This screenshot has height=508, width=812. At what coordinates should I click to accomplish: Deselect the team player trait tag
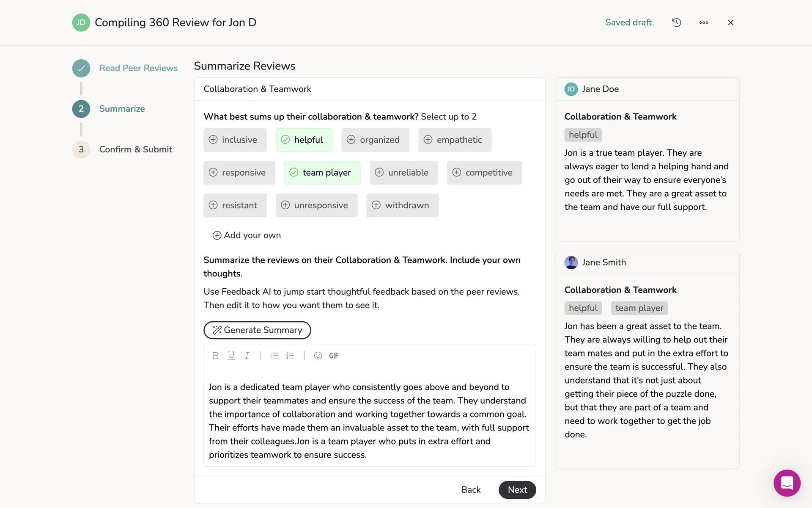322,173
